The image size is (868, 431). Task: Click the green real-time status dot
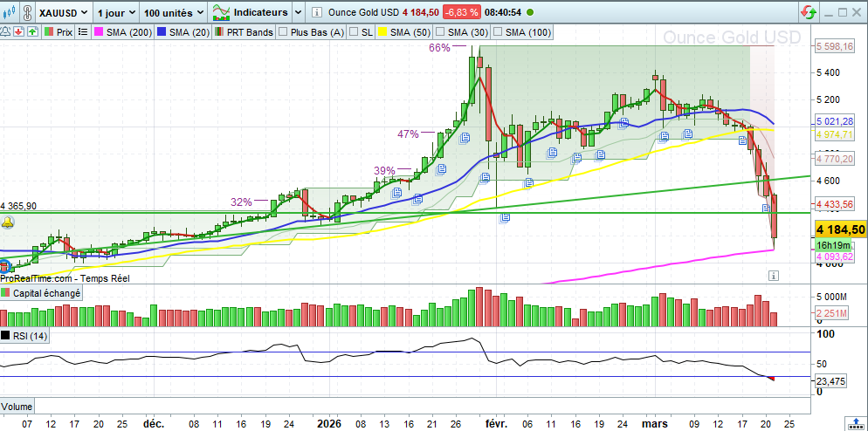[x=530, y=12]
